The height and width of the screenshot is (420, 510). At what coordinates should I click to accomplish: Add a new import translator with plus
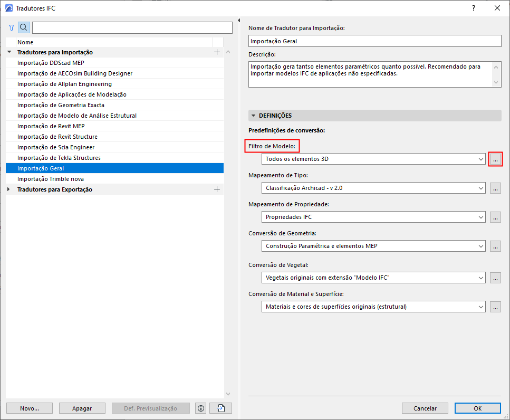point(217,52)
